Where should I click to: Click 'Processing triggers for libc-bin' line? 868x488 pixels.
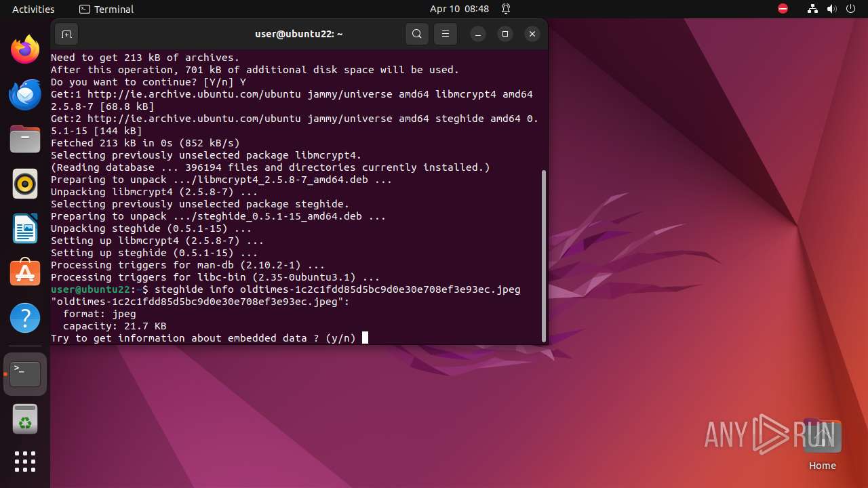(x=216, y=277)
